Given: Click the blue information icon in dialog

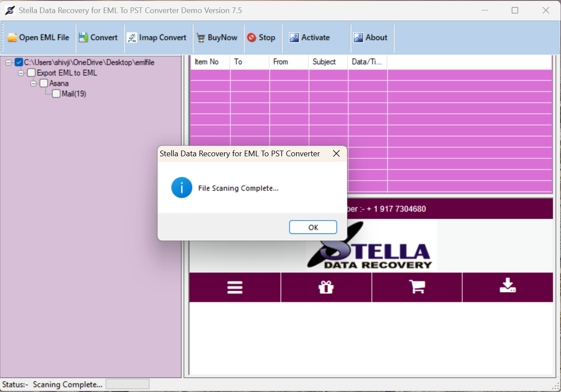Looking at the screenshot, I should tap(182, 188).
